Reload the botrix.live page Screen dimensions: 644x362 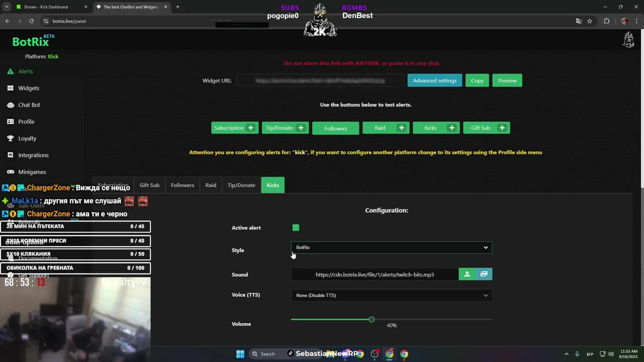31,21
